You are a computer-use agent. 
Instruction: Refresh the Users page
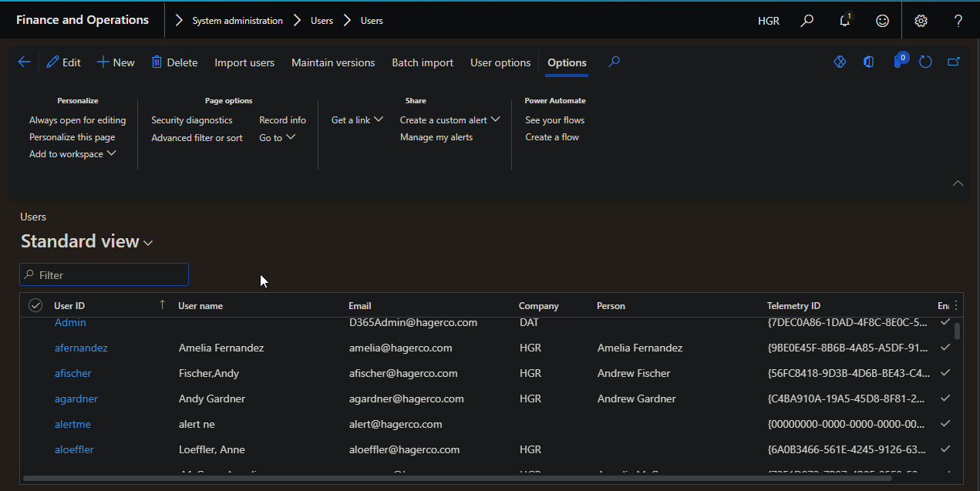tap(925, 62)
